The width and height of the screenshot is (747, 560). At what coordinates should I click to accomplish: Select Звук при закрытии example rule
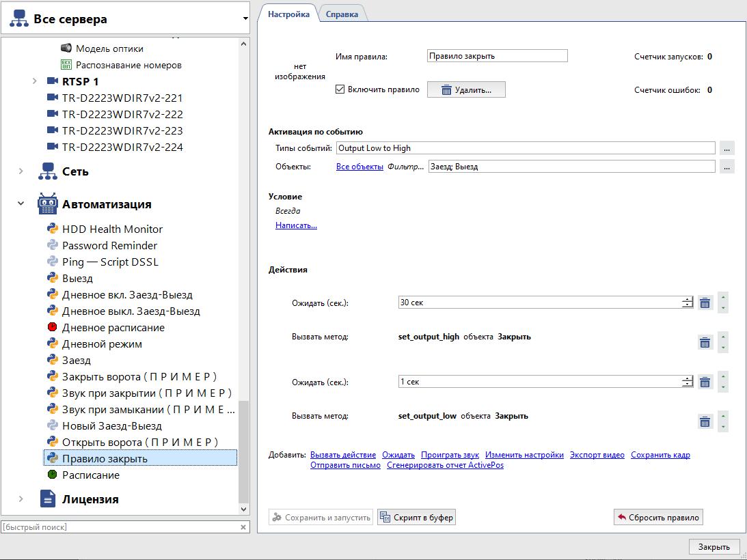pos(147,393)
